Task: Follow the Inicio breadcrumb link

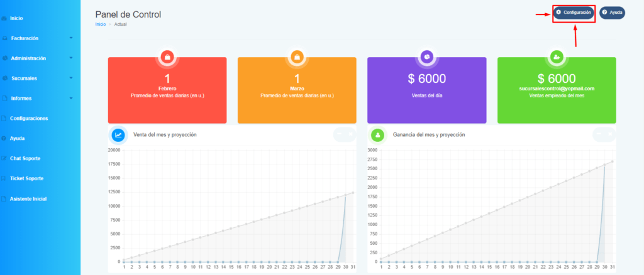Action: tap(100, 24)
